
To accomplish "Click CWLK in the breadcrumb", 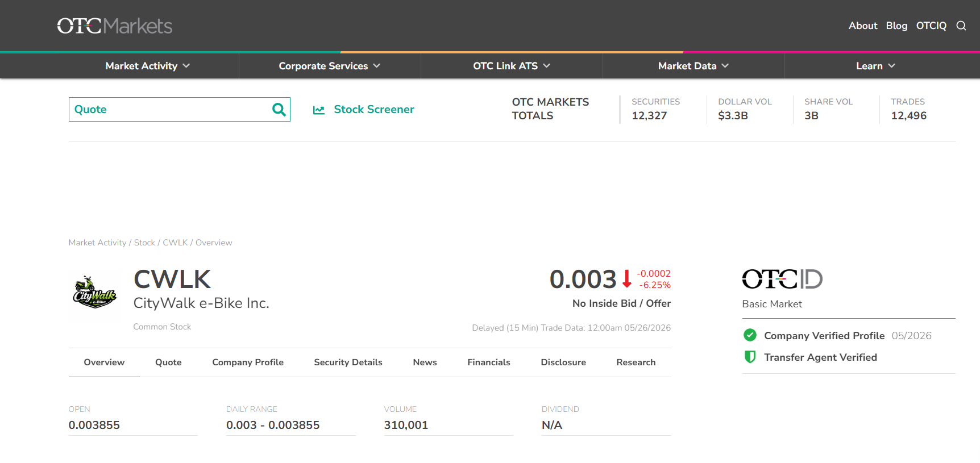I will [175, 243].
